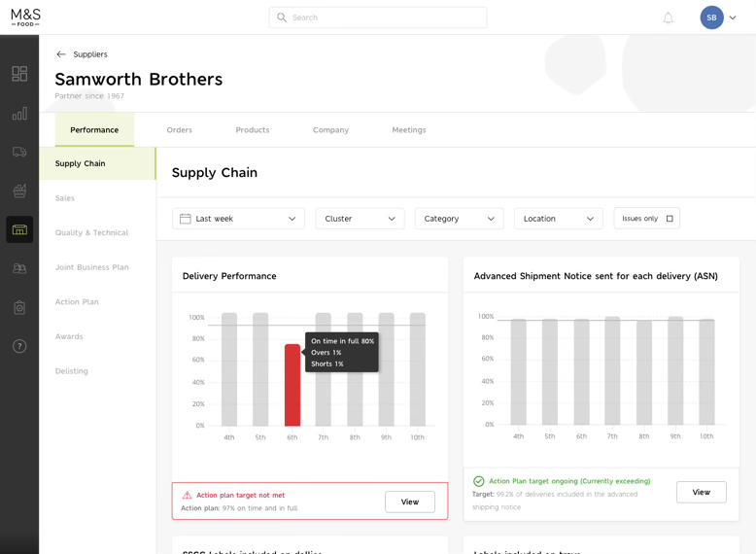Select Delisting in the side menu
756x554 pixels.
[71, 370]
